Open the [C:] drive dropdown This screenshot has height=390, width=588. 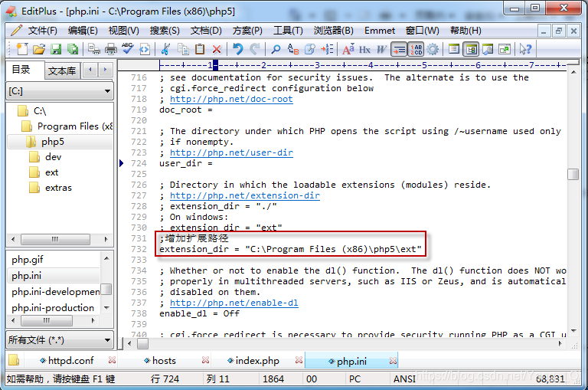60,91
